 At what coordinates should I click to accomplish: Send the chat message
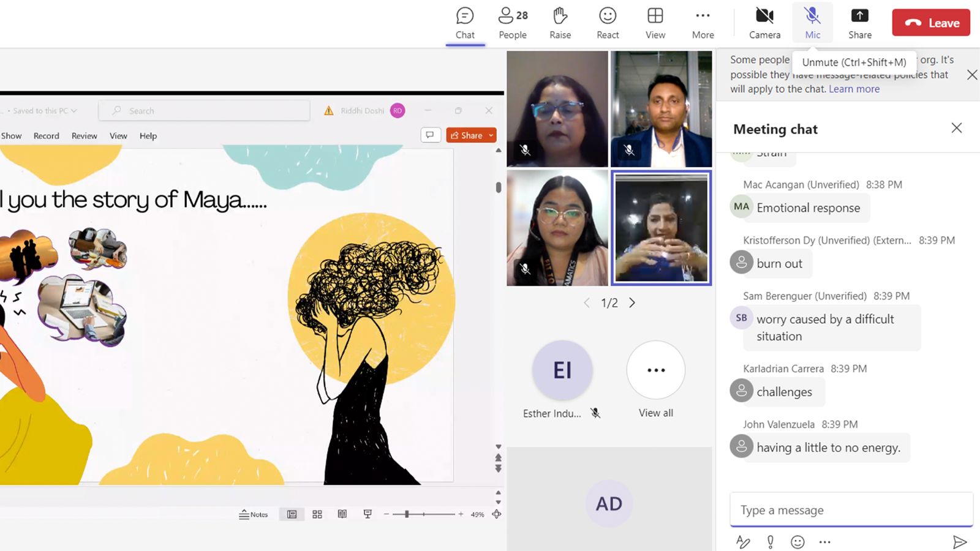pyautogui.click(x=959, y=542)
